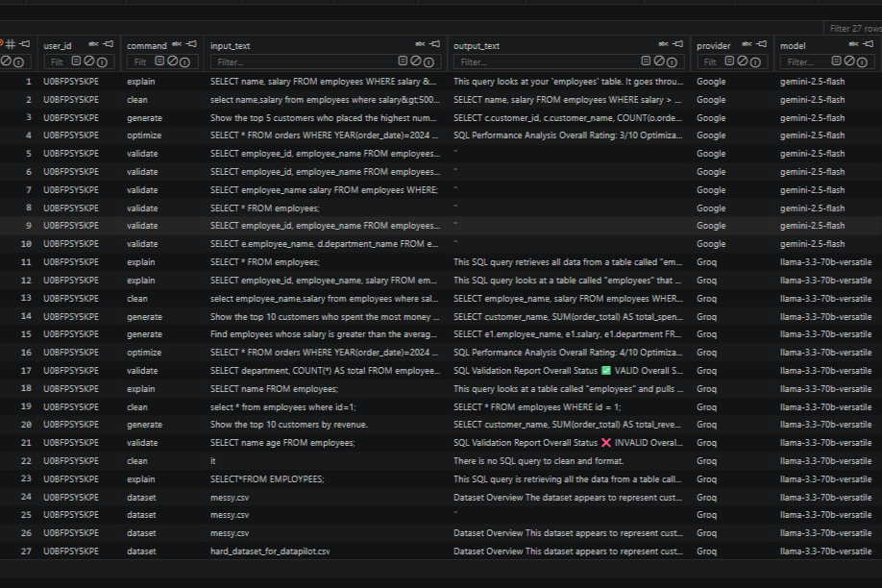Open value list icon in output_text filter
Viewport: 882px width, 588px height.
point(646,61)
